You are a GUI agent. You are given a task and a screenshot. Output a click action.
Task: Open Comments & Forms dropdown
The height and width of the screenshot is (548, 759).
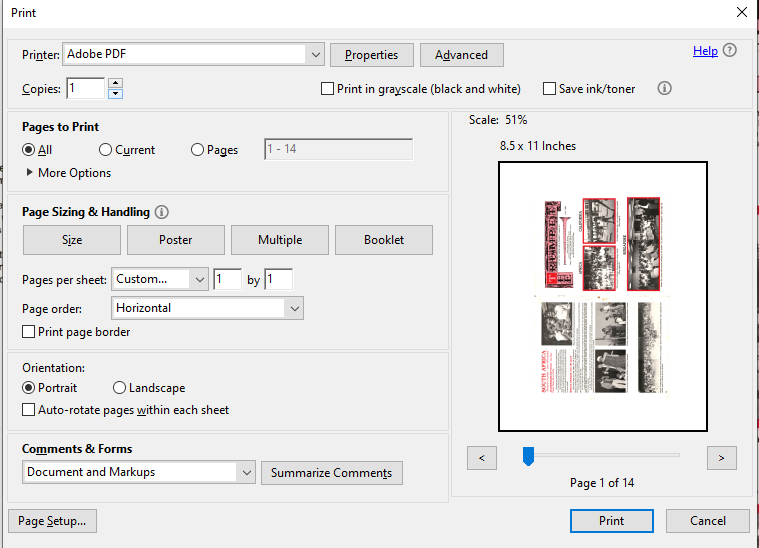[x=246, y=472]
